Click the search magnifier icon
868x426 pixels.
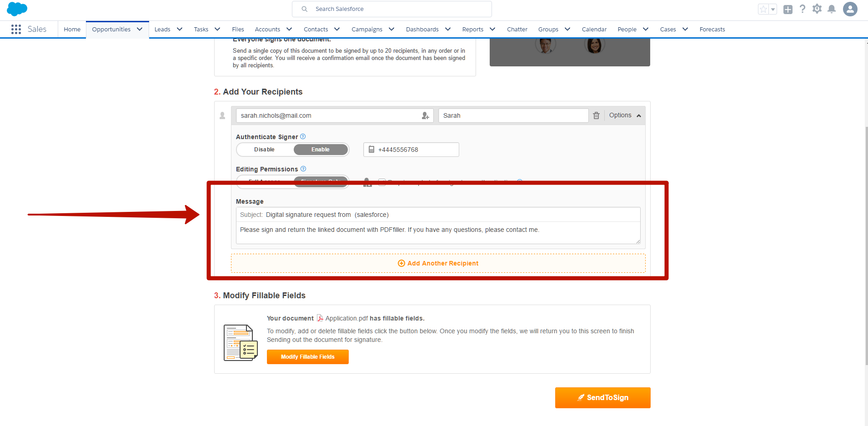pos(305,9)
